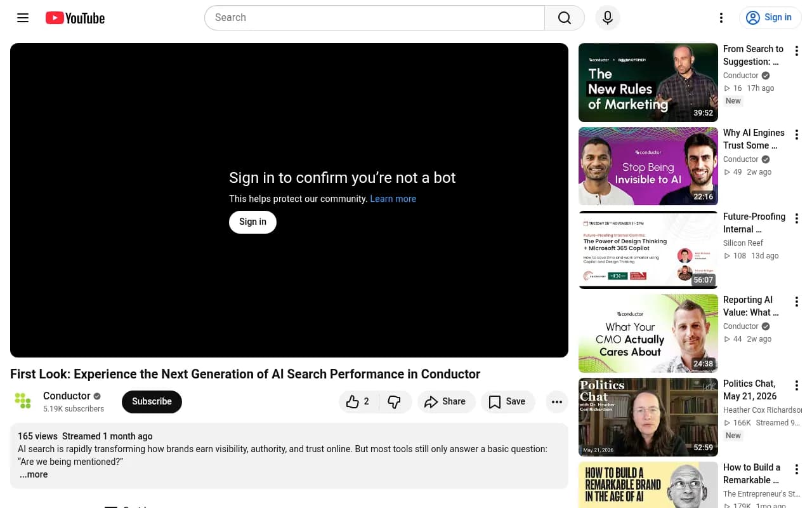The image size is (812, 508).
Task: Open Reporting AI Value video title
Action: point(750,306)
